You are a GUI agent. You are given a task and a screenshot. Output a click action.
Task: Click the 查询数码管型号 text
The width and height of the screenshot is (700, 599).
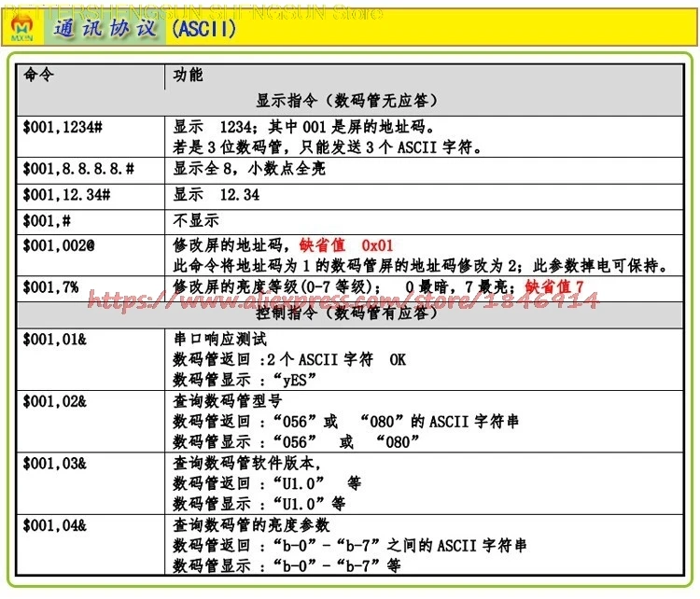point(228,401)
